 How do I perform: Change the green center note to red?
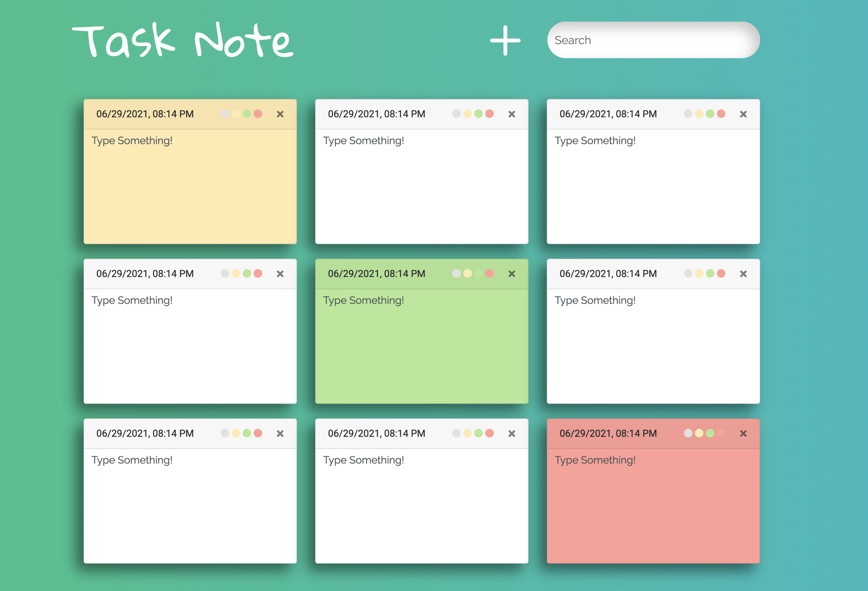tap(490, 273)
